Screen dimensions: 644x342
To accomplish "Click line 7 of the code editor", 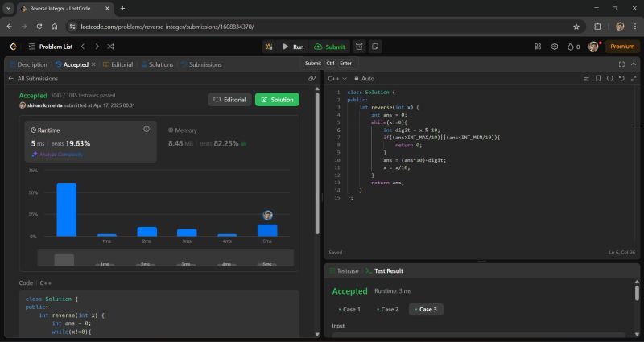I will [441, 138].
